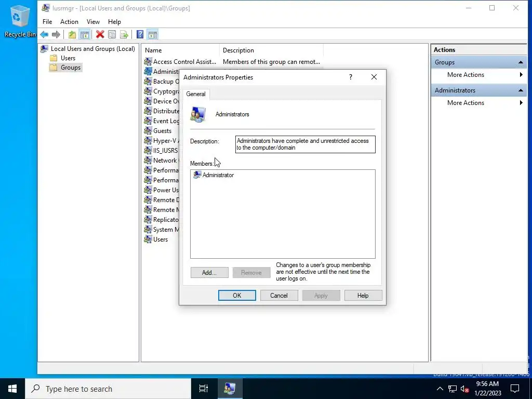Click the Cryptographic Operators group icon
Viewport: 532px width, 399px height.
[148, 91]
